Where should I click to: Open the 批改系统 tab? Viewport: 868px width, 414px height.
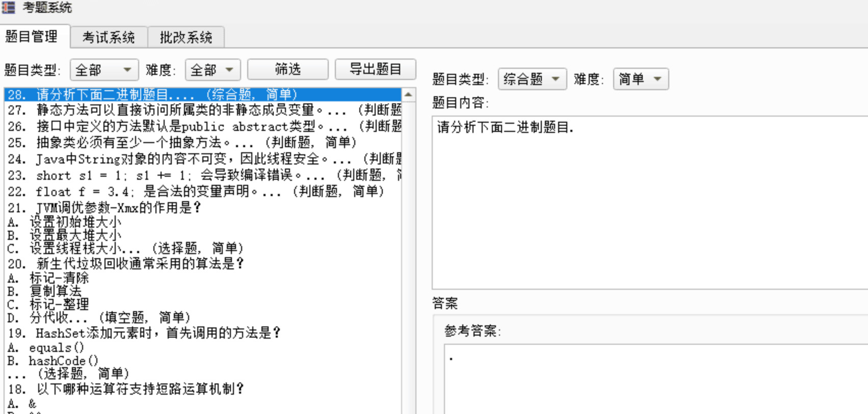(x=186, y=38)
